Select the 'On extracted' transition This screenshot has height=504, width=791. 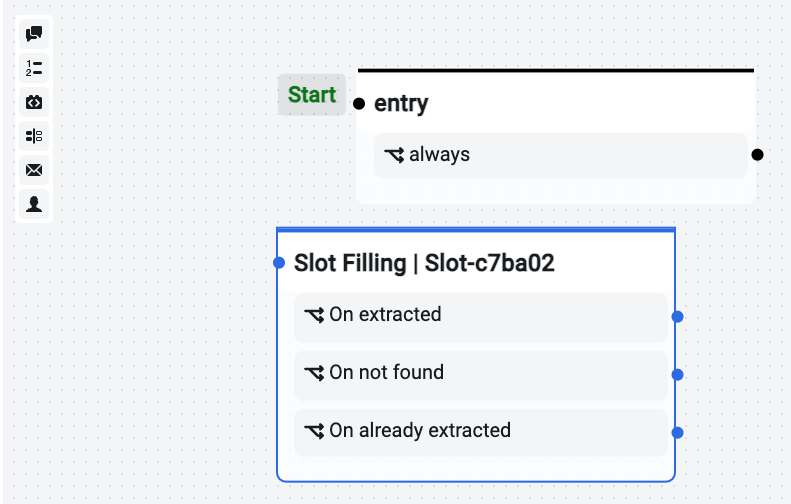480,315
